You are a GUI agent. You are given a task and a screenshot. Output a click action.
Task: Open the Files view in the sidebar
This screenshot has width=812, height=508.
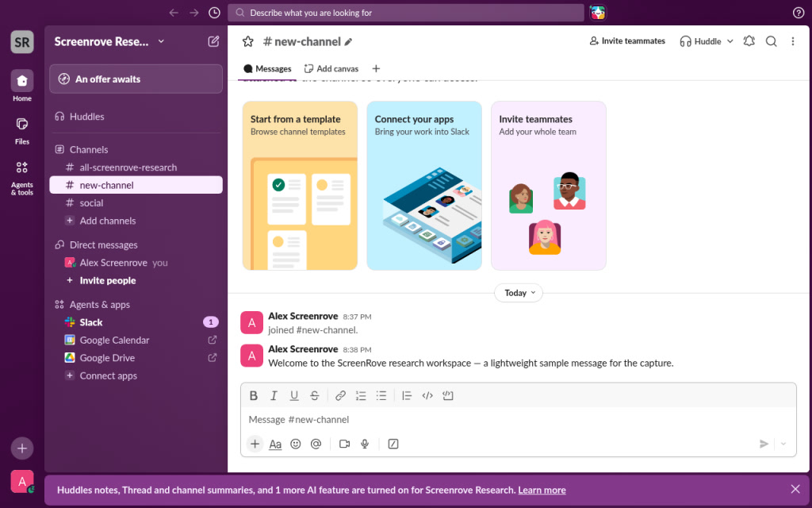[x=22, y=129]
